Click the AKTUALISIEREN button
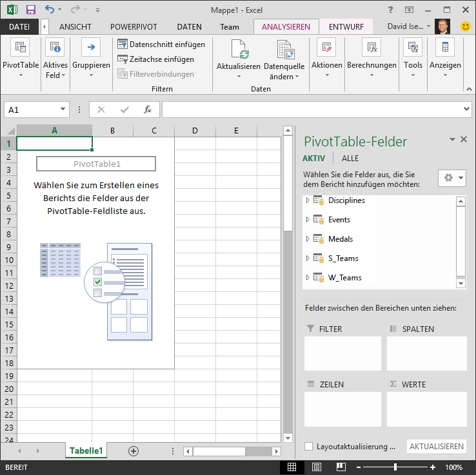The height and width of the screenshot is (475, 476). pyautogui.click(x=437, y=446)
